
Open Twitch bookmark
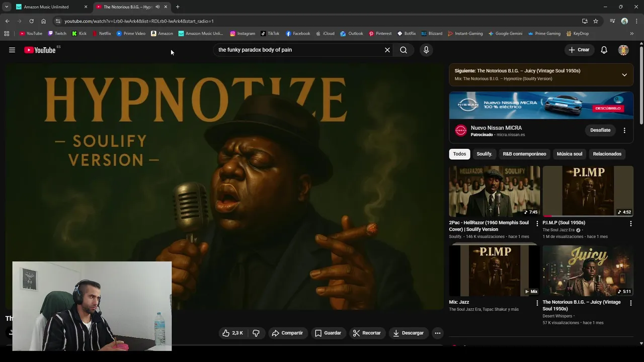57,34
